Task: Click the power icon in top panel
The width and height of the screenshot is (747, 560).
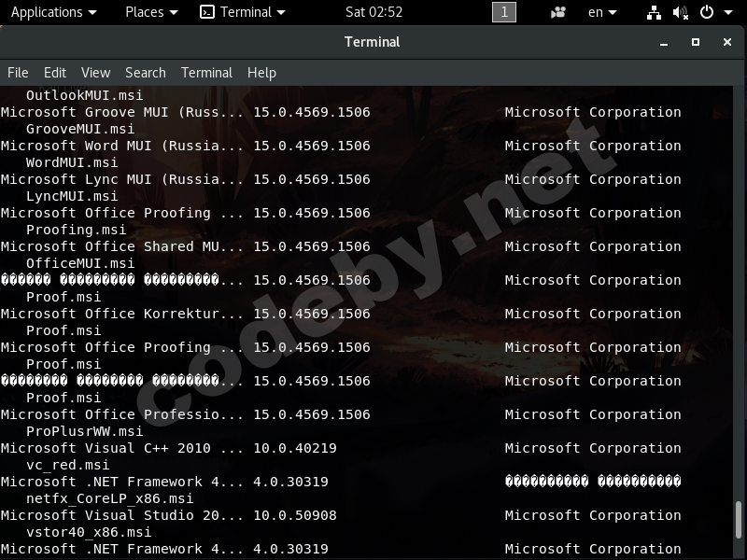Action: pos(707,12)
